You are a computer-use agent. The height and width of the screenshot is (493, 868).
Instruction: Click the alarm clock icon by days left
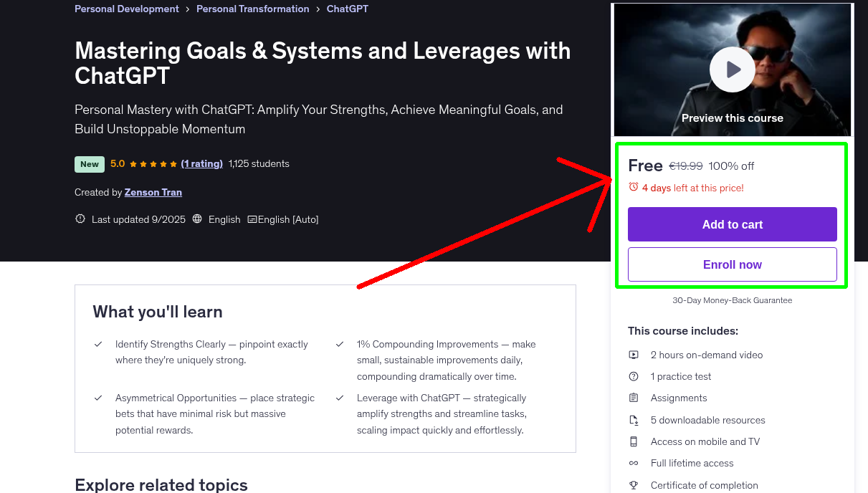pos(633,187)
